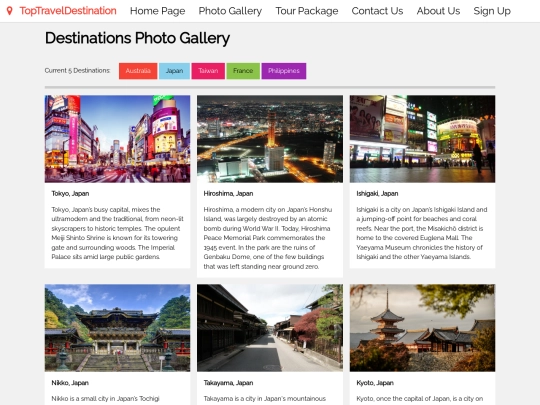Open the Tour Package menu item
Screen dimensions: 540x405
point(307,11)
